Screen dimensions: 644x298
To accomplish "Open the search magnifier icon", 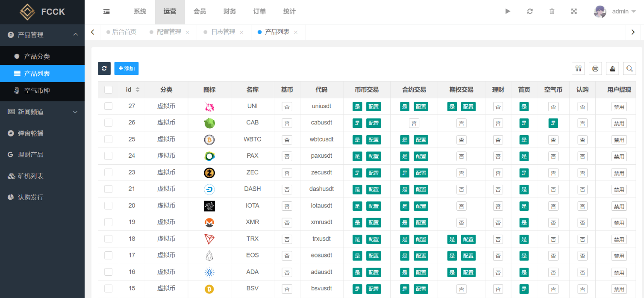I will [x=629, y=68].
